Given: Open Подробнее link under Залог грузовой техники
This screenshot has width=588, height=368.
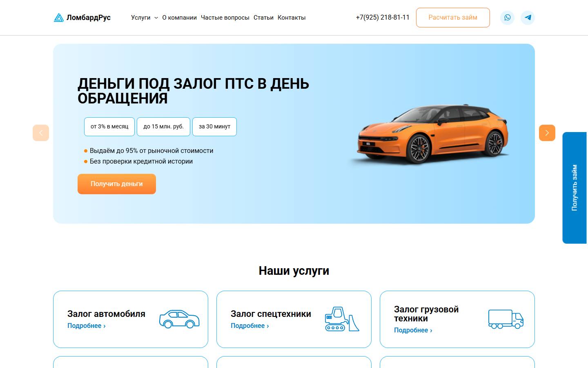Looking at the screenshot, I should (413, 330).
